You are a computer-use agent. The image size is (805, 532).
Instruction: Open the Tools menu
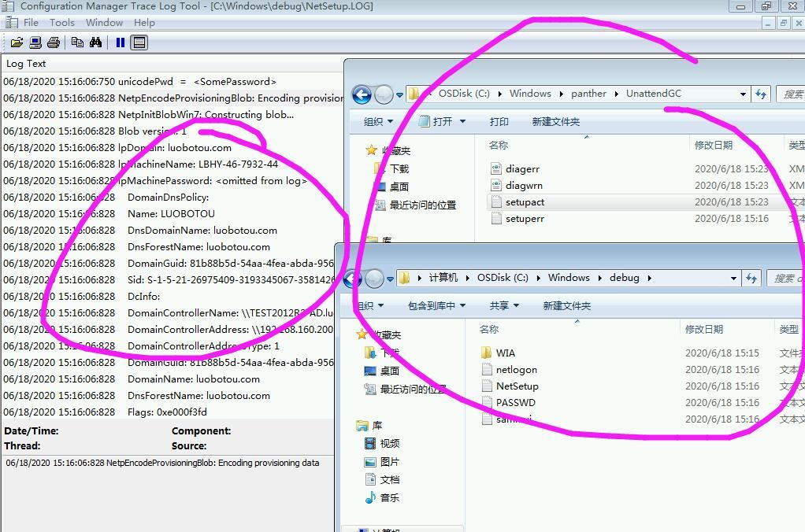pos(61,22)
